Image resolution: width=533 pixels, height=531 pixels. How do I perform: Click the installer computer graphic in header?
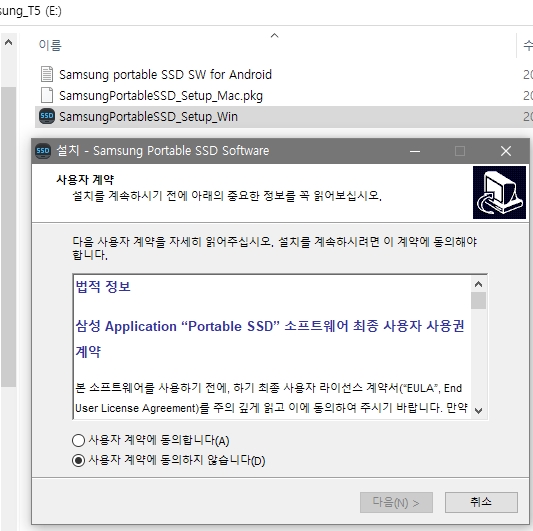click(499, 192)
